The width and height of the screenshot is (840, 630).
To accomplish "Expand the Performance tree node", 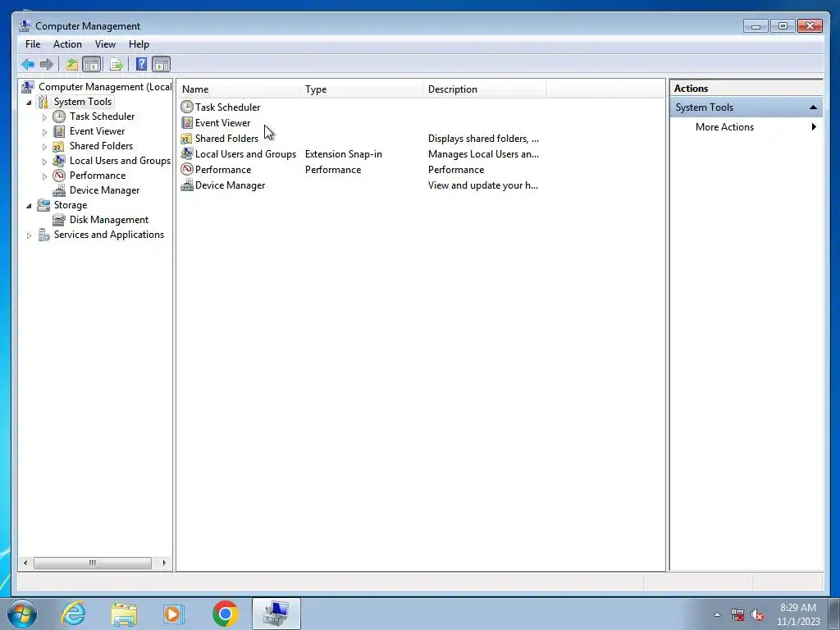I will [44, 176].
